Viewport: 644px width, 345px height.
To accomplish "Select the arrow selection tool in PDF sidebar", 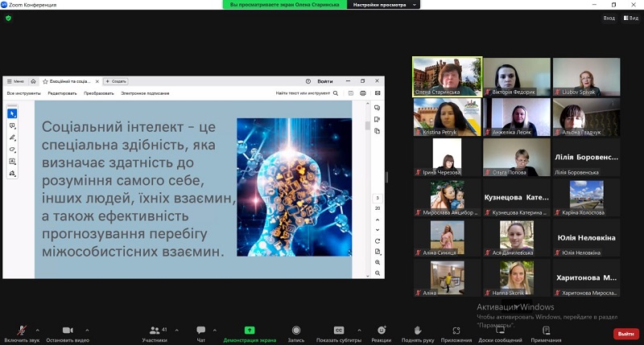I will click(12, 113).
